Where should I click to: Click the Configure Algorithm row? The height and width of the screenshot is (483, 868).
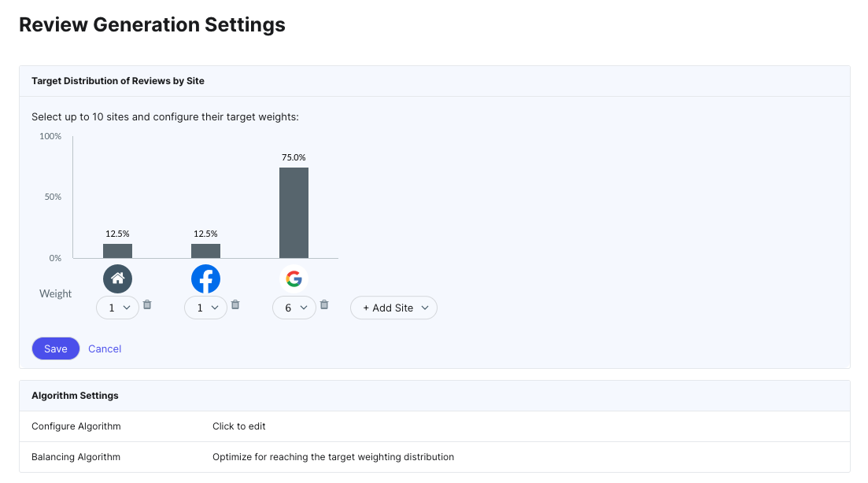[x=76, y=426]
